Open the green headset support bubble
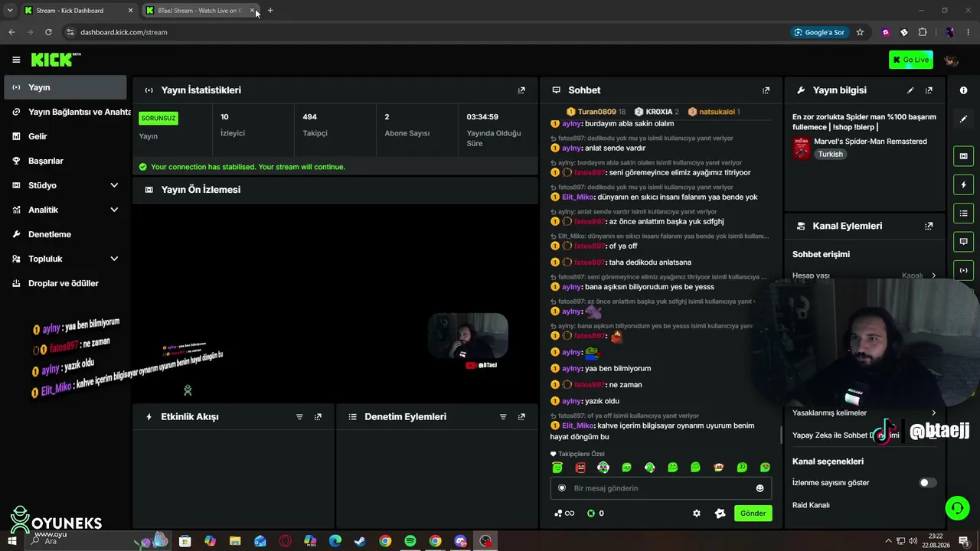 coord(956,507)
